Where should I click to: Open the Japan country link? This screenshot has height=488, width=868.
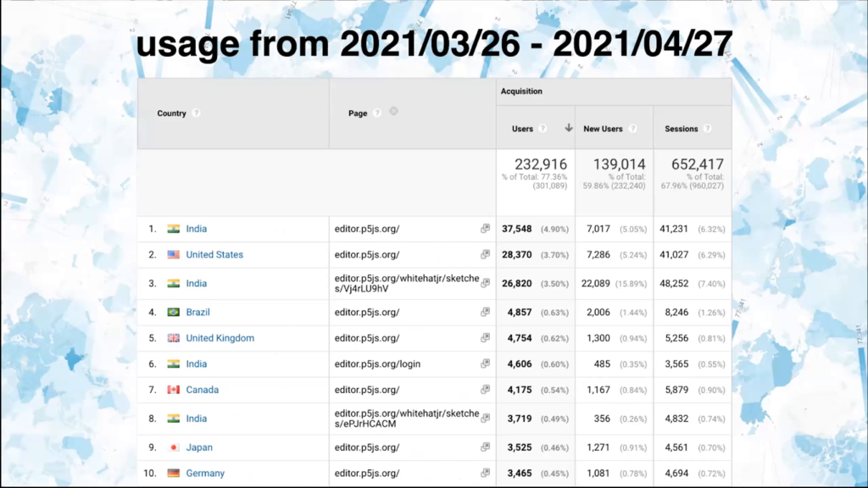click(x=199, y=447)
